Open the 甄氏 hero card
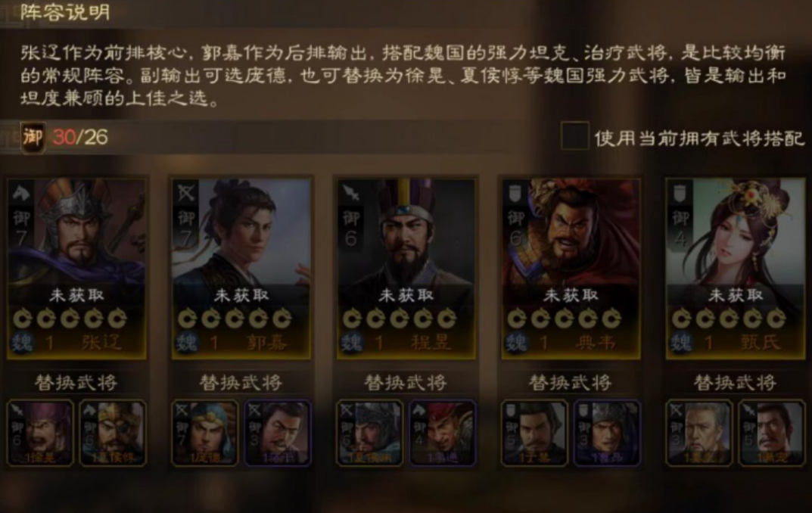The image size is (812, 513). click(x=736, y=269)
